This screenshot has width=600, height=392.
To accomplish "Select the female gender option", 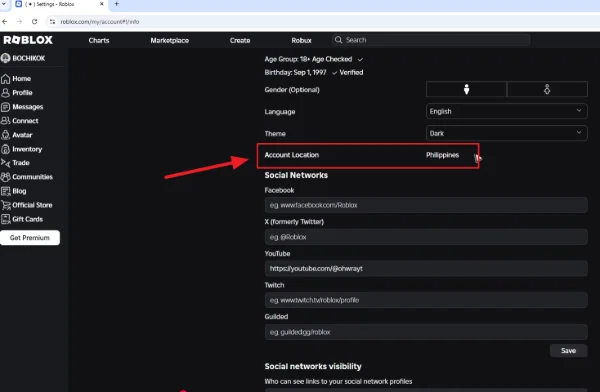I will pos(547,89).
